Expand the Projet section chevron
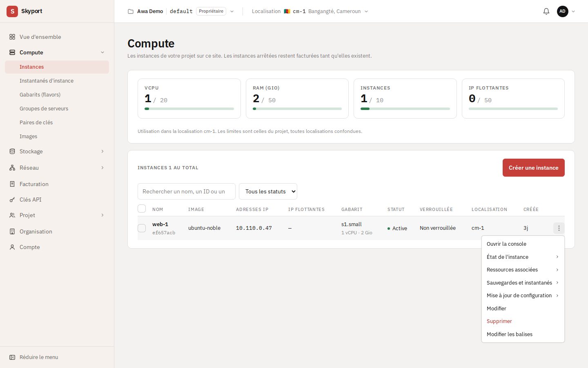588x368 pixels. (102, 215)
